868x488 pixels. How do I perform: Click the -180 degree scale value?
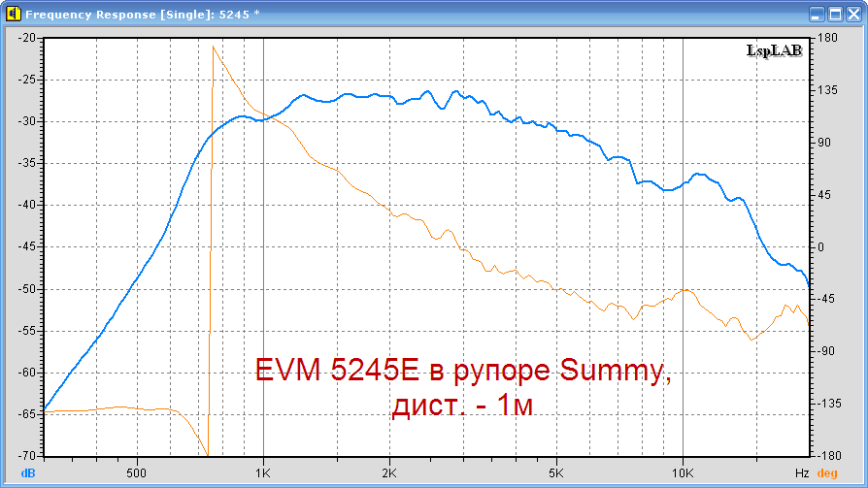(827, 455)
